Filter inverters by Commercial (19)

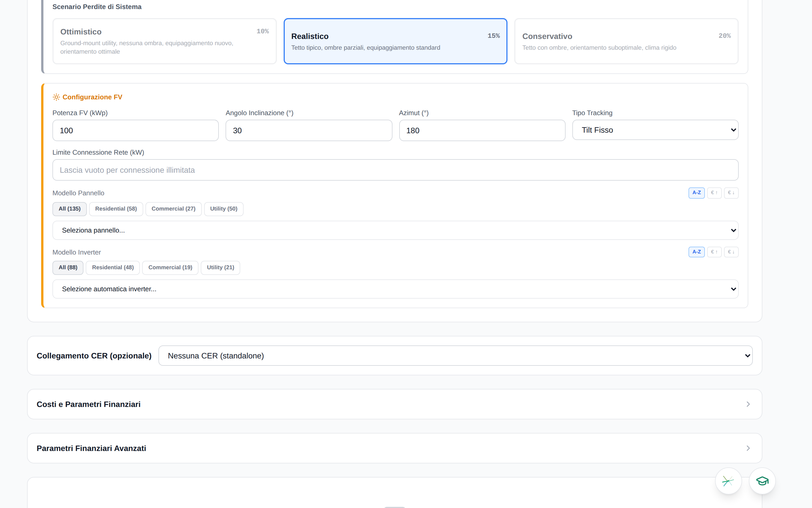point(170,268)
